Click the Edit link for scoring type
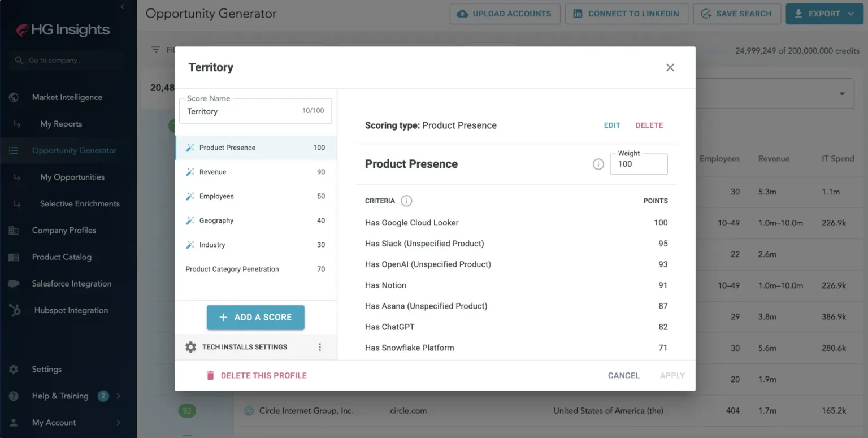 (x=612, y=125)
